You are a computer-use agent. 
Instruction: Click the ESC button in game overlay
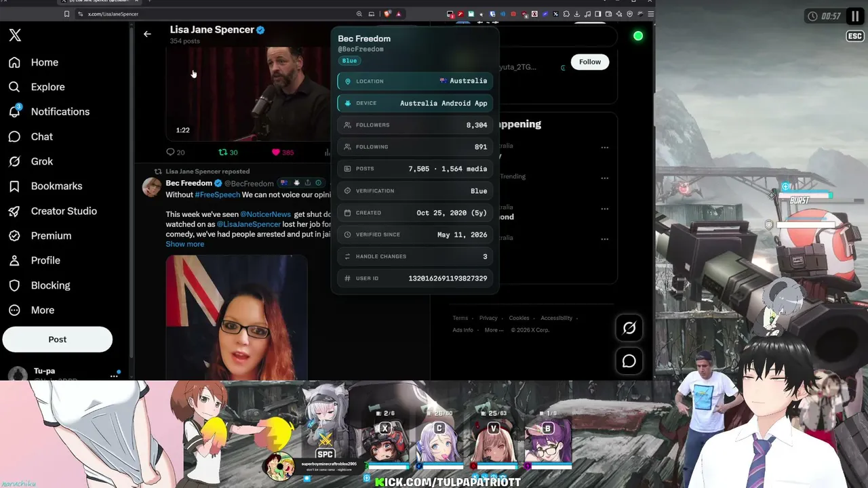pos(854,36)
